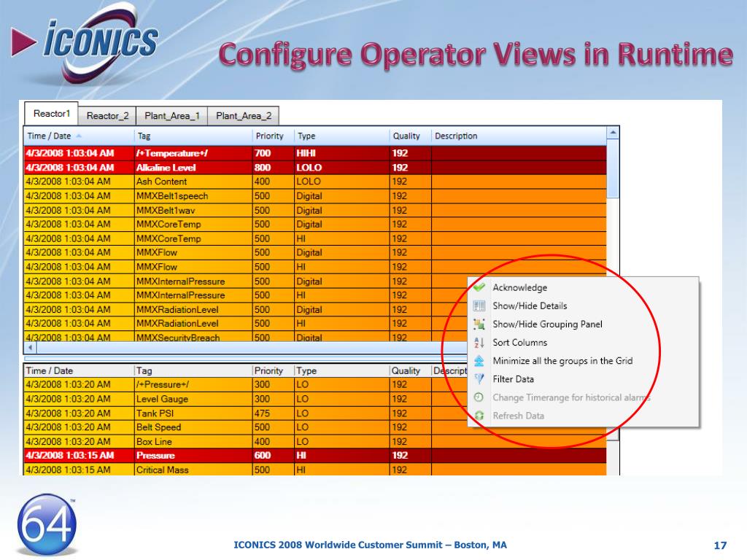Click priority 475 cell of Tank PSI
747x560 pixels.
pyautogui.click(x=273, y=413)
